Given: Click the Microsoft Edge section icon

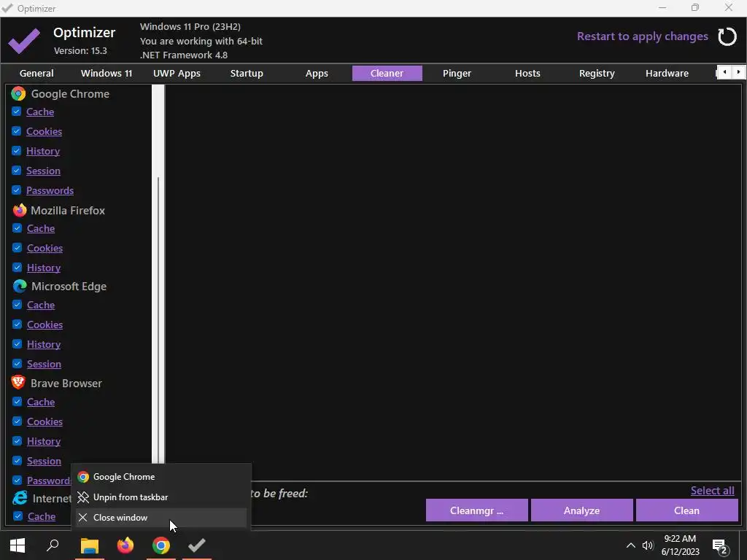Looking at the screenshot, I should click(20, 286).
